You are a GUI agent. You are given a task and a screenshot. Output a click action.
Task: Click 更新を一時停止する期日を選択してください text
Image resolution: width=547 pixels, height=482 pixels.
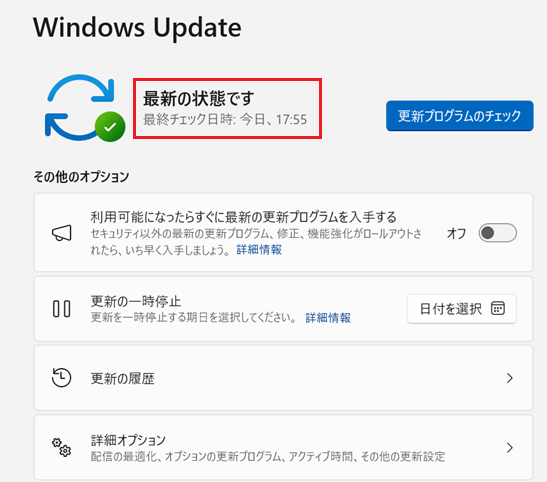tap(193, 318)
